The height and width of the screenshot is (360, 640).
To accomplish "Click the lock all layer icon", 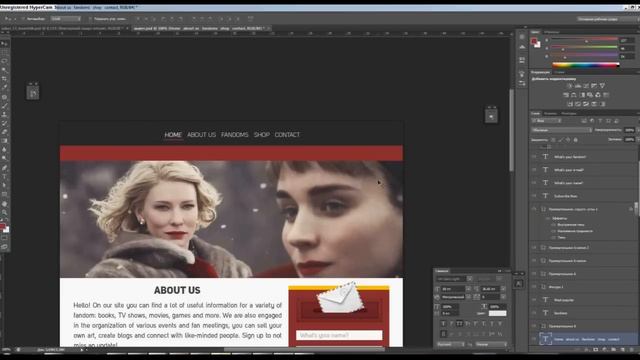I will click(x=576, y=140).
